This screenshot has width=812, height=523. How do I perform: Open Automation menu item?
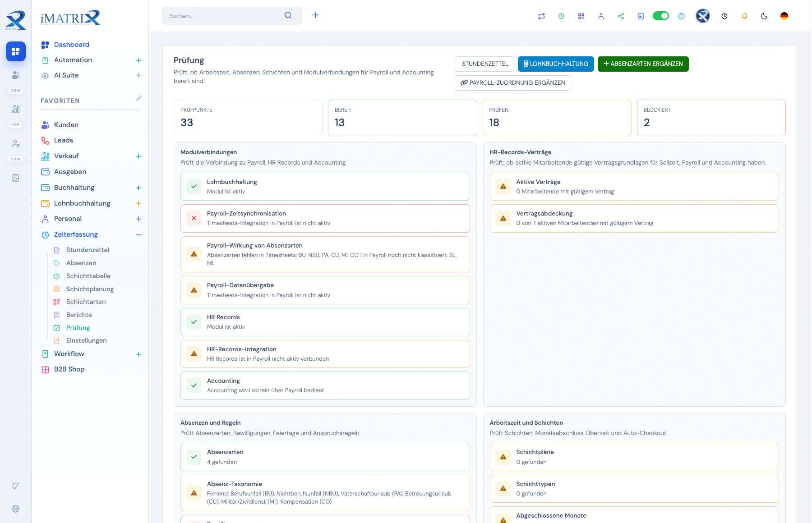[73, 60]
